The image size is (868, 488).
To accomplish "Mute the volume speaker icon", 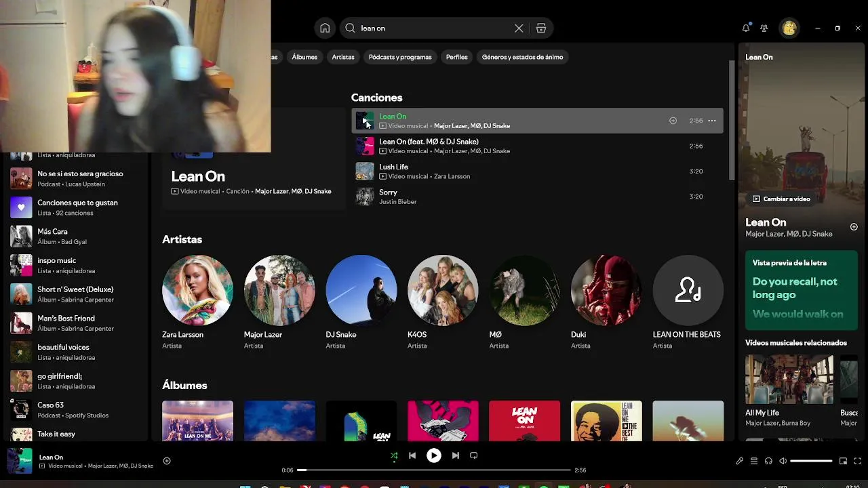I will tap(783, 461).
